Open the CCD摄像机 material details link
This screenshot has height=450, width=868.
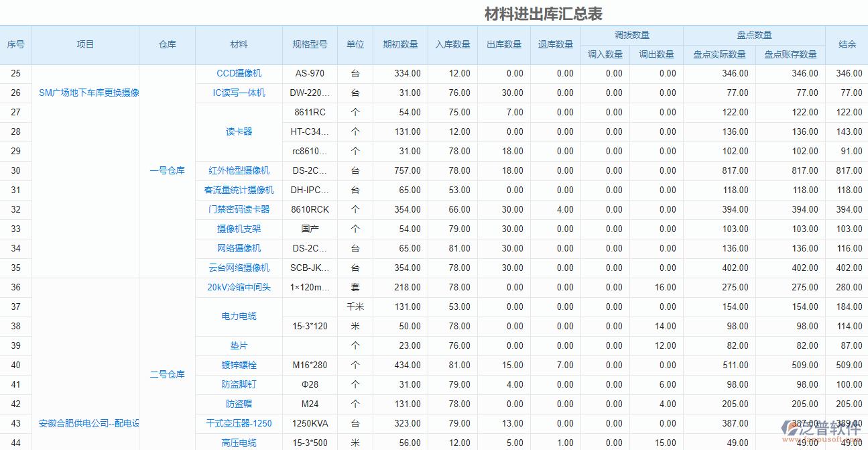pyautogui.click(x=238, y=73)
